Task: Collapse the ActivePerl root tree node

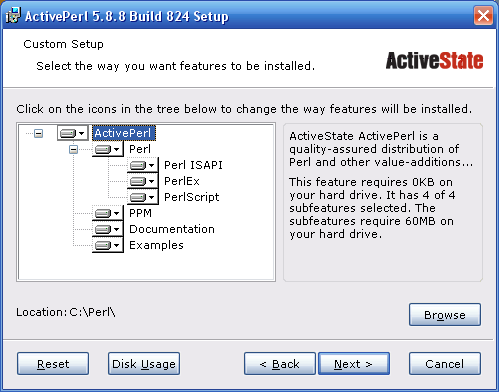Action: tap(39, 134)
